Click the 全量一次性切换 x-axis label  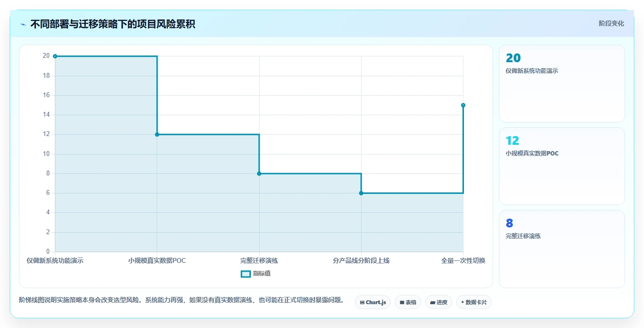coord(463,260)
